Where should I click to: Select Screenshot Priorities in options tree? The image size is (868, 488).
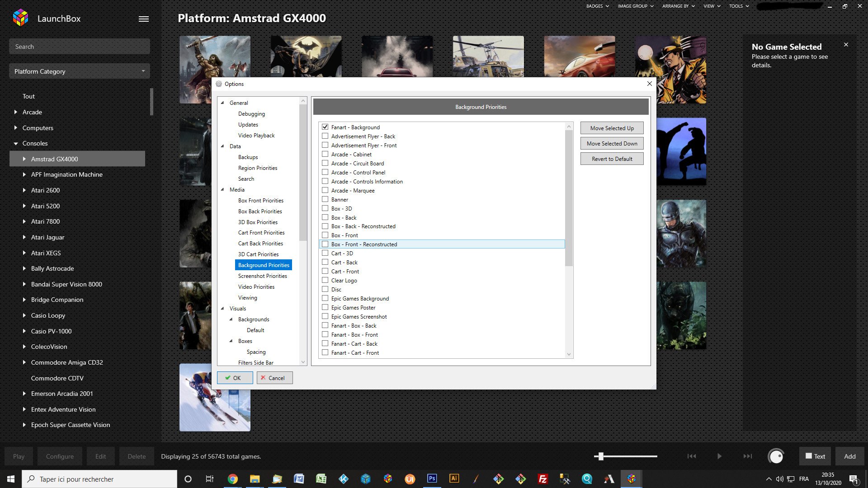click(x=262, y=276)
